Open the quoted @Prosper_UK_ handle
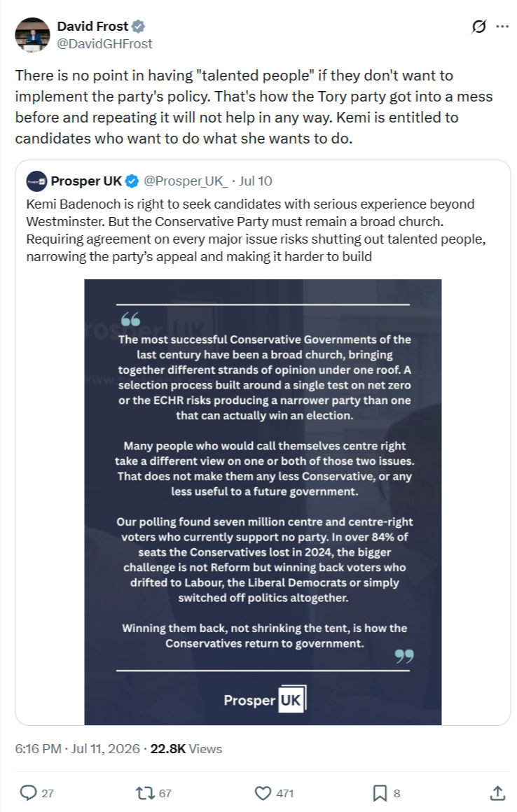The height and width of the screenshot is (812, 517). (185, 181)
